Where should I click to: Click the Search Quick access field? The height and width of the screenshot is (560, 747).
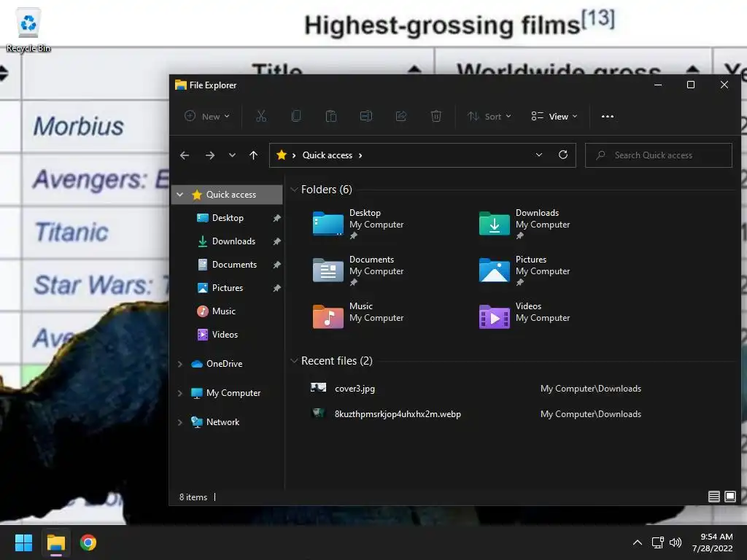click(659, 155)
